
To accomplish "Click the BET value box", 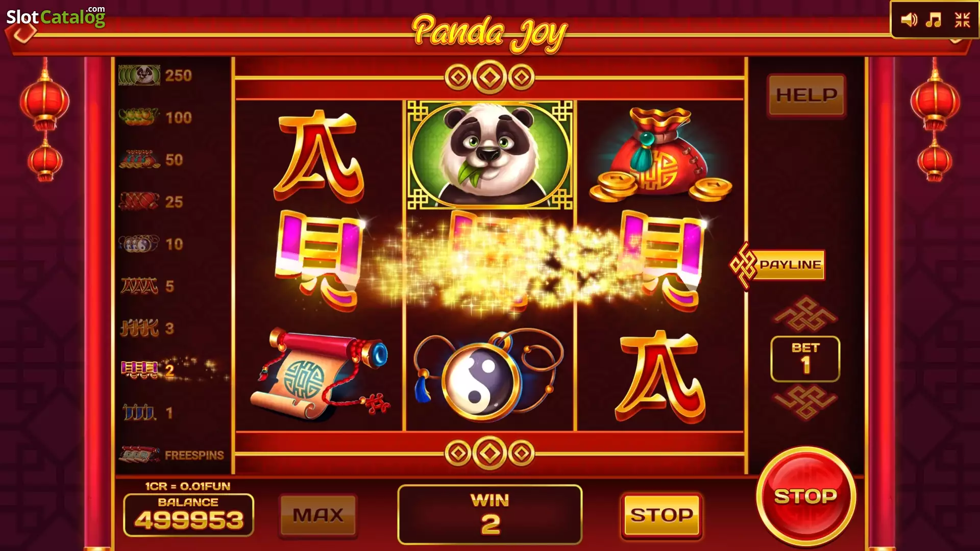I will (805, 359).
